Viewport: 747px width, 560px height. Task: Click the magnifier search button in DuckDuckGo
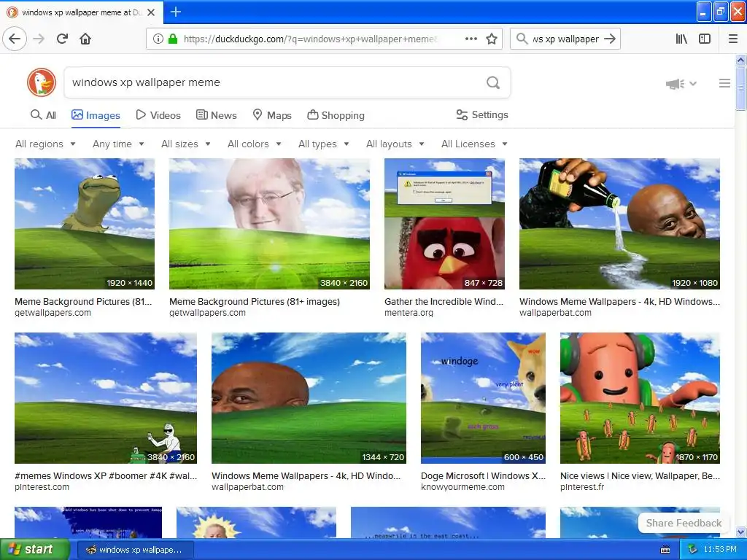point(493,82)
